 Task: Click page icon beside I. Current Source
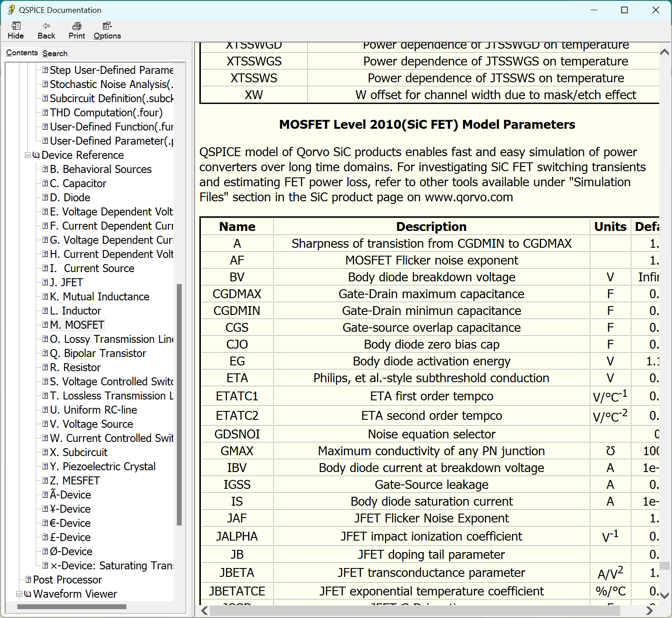click(x=45, y=269)
